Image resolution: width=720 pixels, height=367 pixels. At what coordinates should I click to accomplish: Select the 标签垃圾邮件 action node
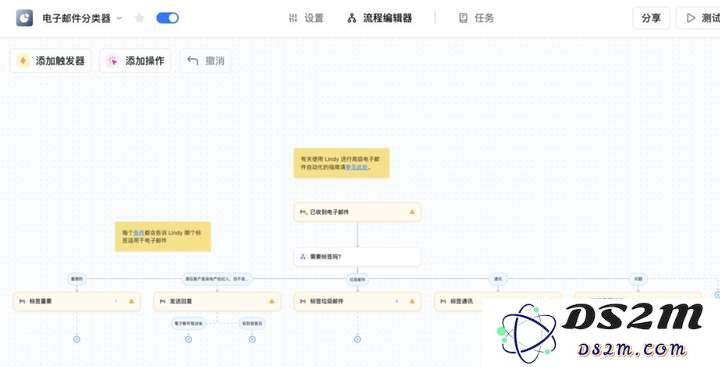pyautogui.click(x=357, y=302)
